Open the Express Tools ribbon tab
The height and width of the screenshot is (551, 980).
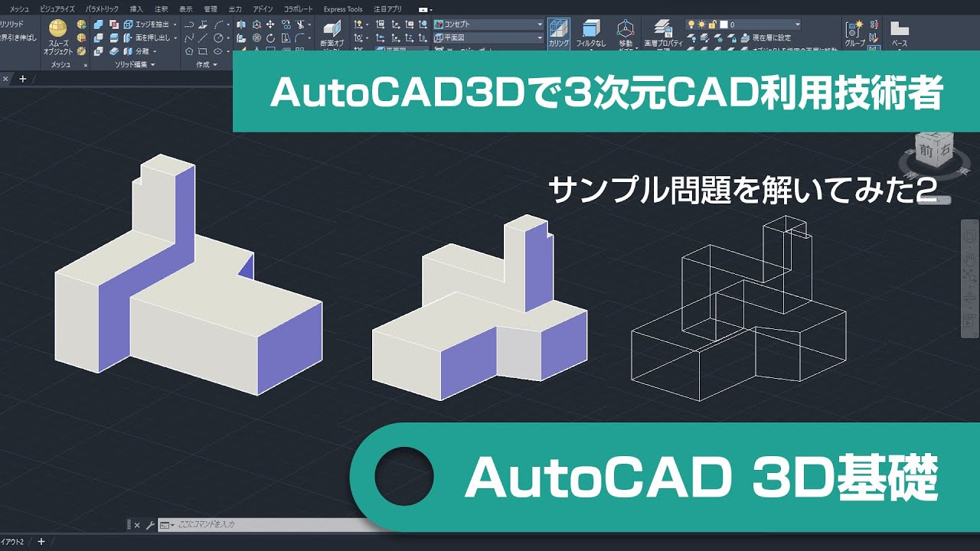343,9
